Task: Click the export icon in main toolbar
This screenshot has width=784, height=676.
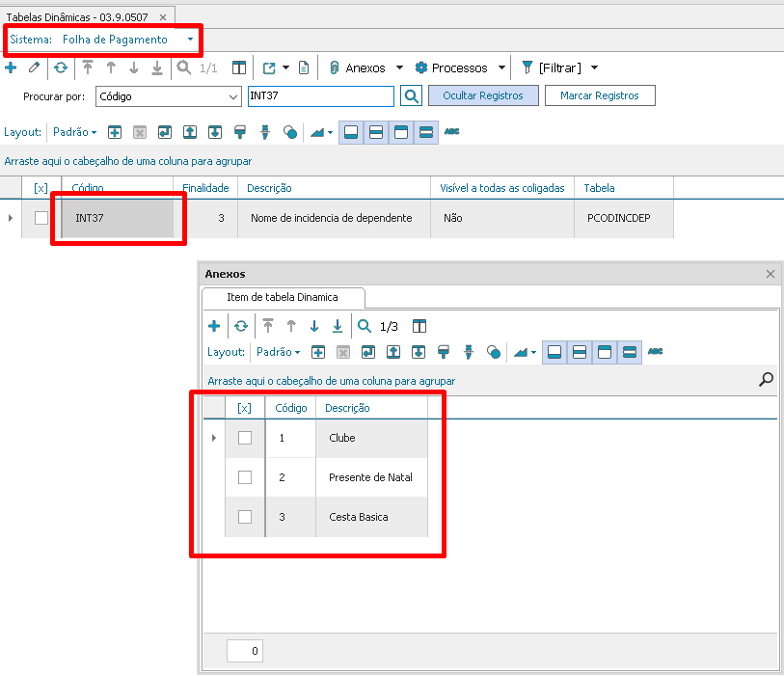Action: tap(269, 68)
